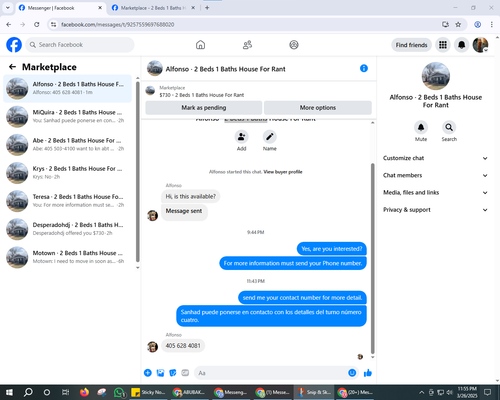The height and width of the screenshot is (400, 500).
Task: Open the MiQuira conversation
Action: click(68, 116)
